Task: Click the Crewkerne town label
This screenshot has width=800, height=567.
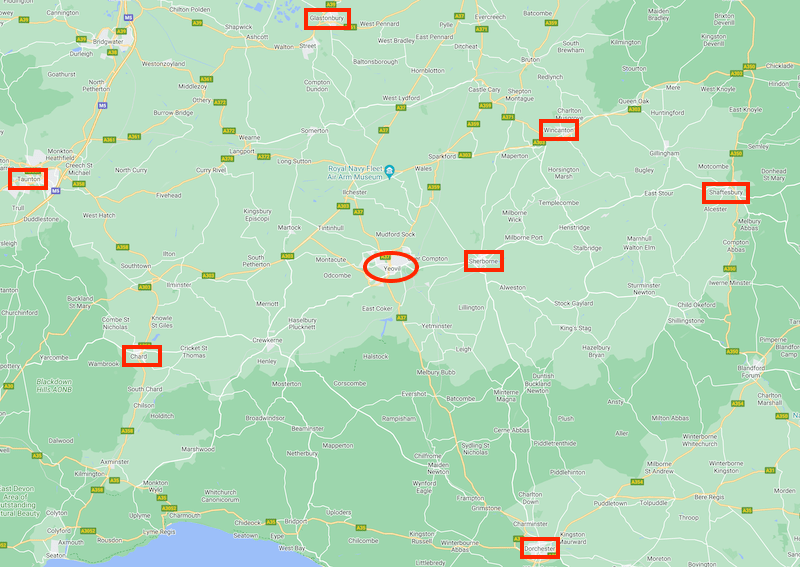Action: coord(267,340)
